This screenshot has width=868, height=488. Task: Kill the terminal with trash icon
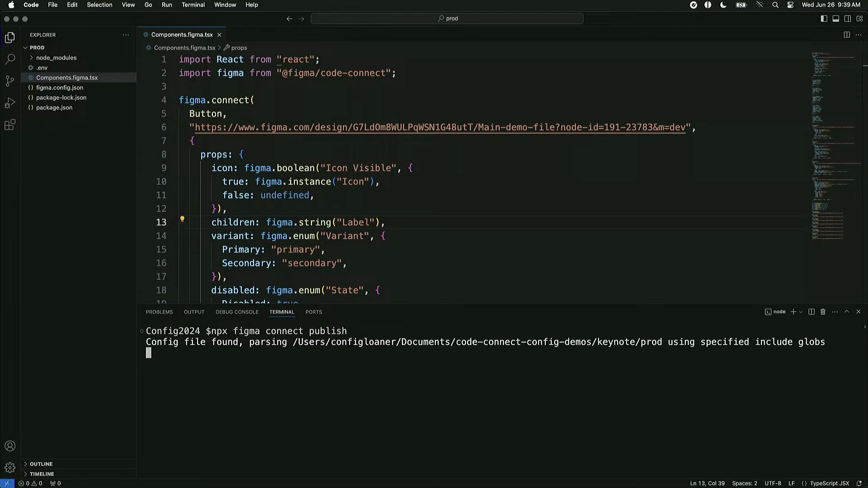point(823,312)
